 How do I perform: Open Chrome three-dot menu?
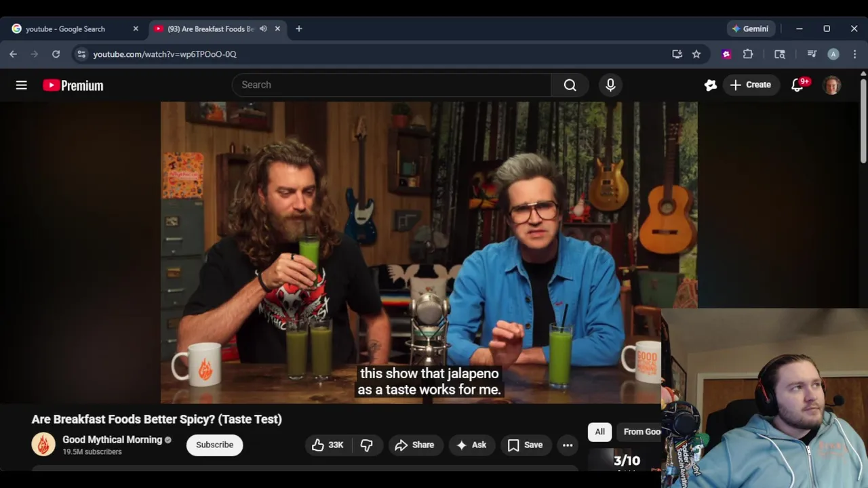[854, 54]
